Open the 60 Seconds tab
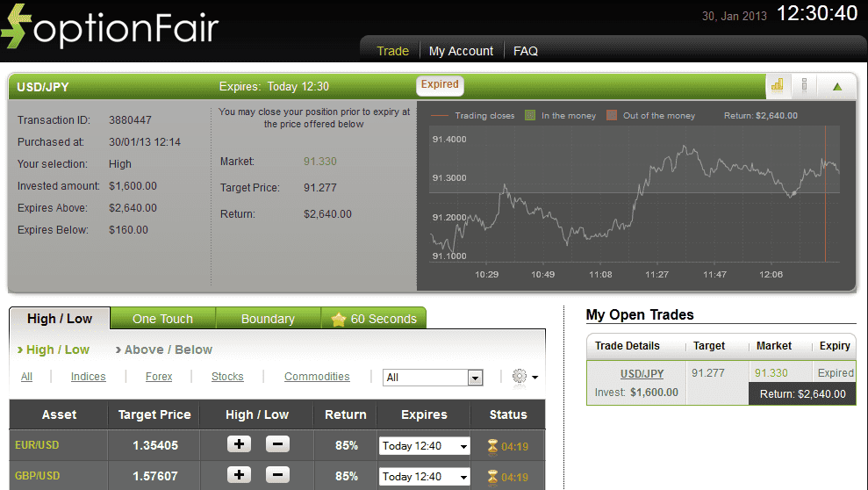The height and width of the screenshot is (490, 868). pyautogui.click(x=374, y=319)
